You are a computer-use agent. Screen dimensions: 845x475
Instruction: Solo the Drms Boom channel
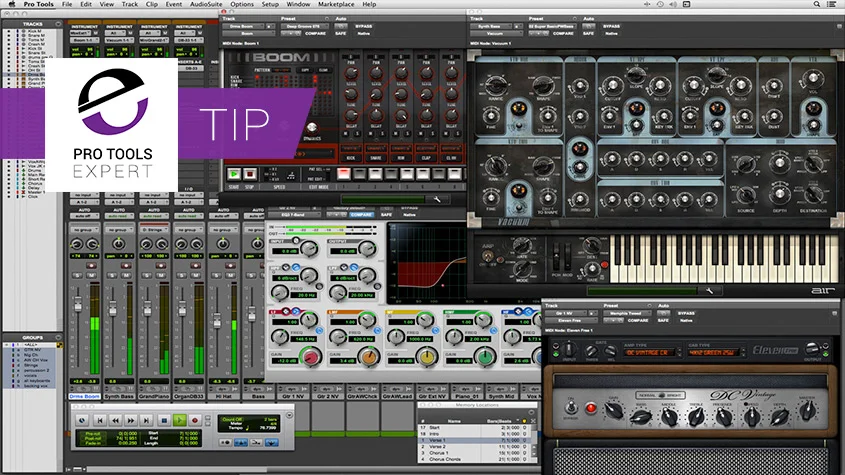coord(78,276)
